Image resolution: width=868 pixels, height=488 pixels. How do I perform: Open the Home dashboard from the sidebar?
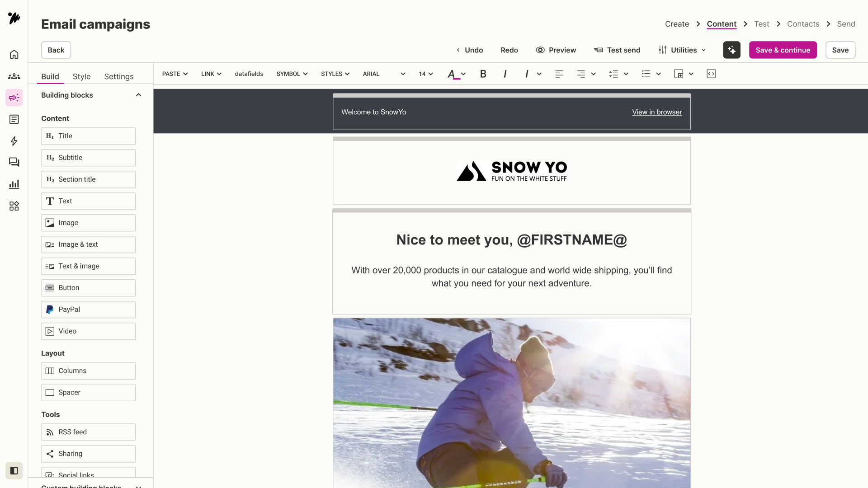point(14,55)
